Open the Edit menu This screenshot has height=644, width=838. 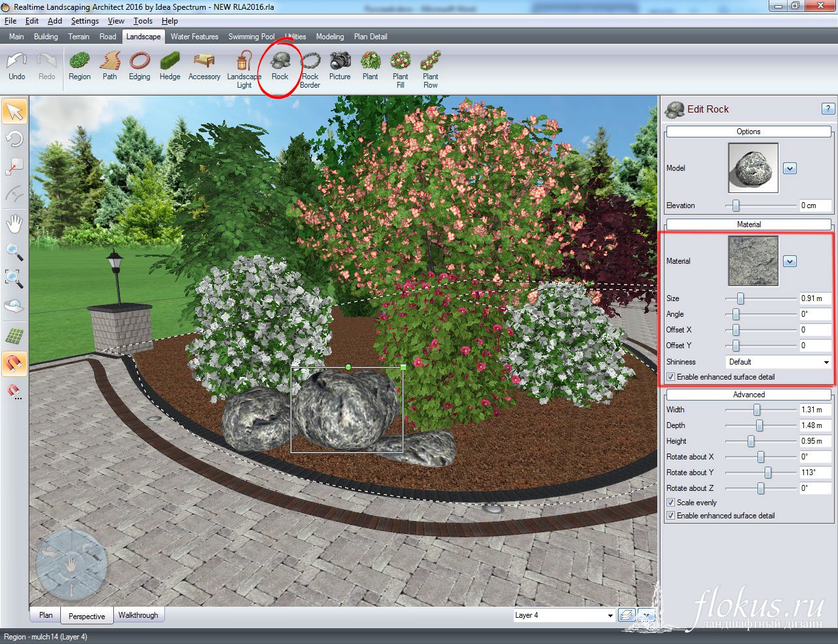pos(32,21)
